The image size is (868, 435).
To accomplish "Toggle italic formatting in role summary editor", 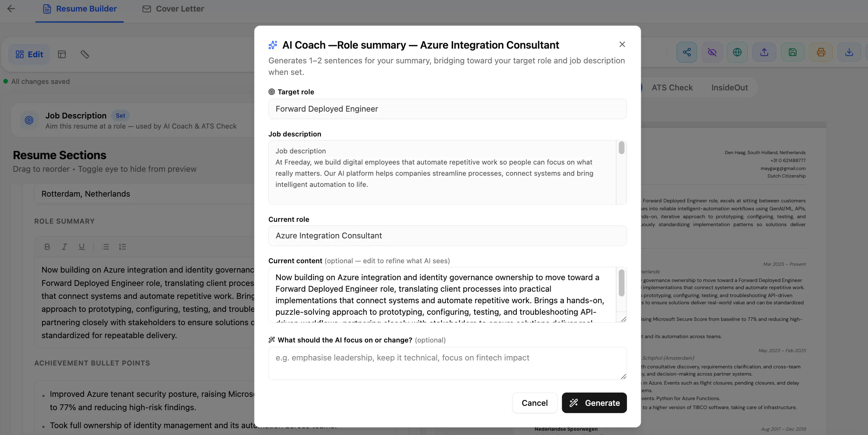I will coord(64,247).
